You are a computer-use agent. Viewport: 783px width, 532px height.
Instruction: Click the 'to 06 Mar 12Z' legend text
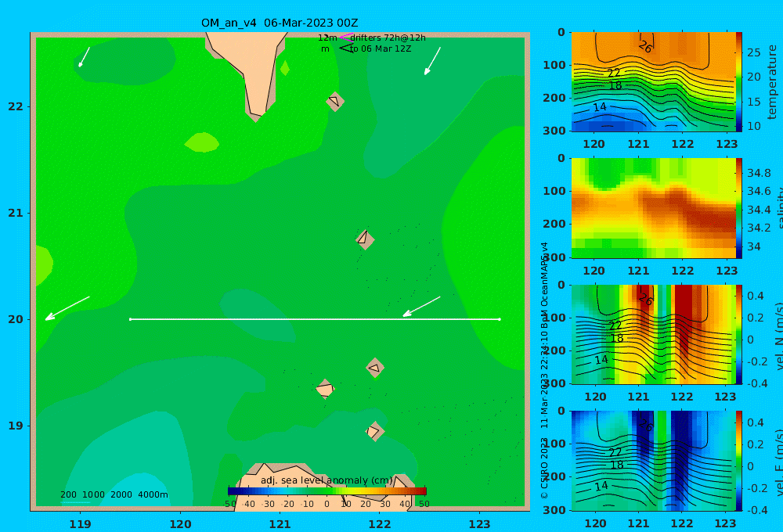(x=381, y=49)
